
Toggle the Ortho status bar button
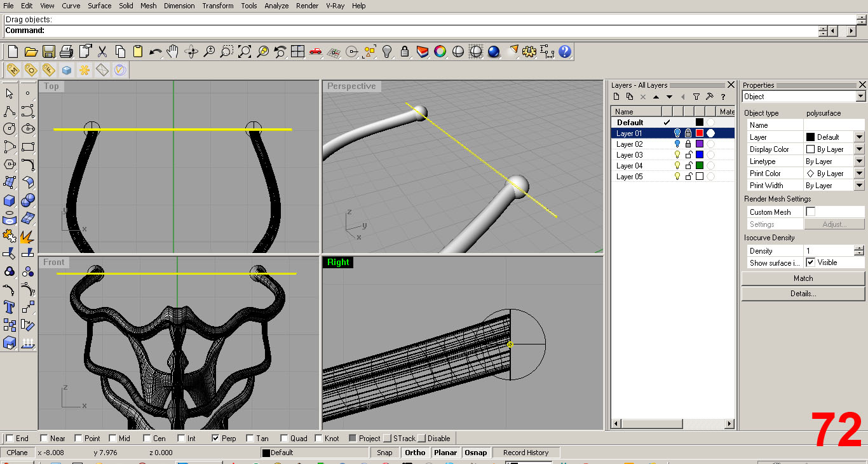point(415,453)
